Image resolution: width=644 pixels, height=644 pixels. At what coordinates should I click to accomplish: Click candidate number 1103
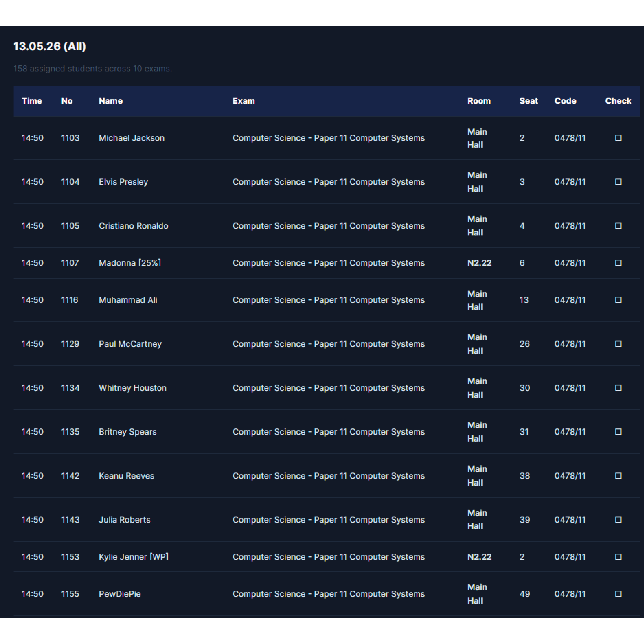coord(70,138)
